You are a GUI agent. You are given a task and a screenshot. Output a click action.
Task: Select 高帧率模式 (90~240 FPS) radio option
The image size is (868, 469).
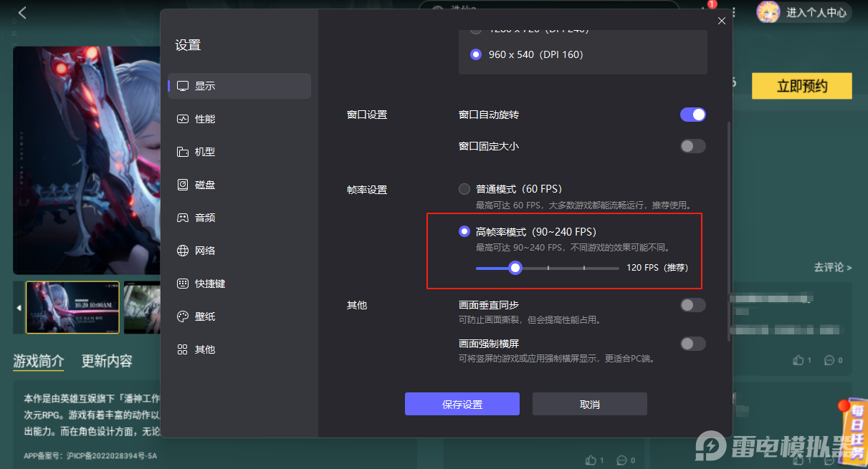tap(464, 232)
